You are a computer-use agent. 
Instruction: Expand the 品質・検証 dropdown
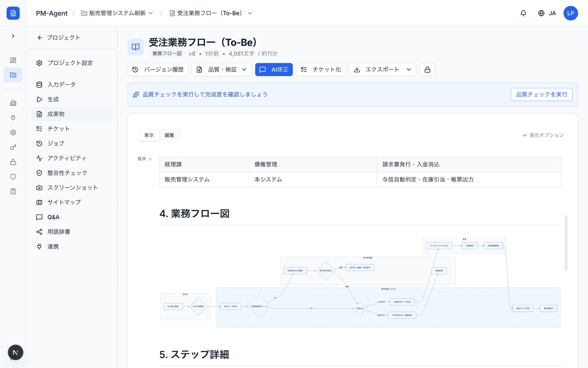pyautogui.click(x=222, y=70)
